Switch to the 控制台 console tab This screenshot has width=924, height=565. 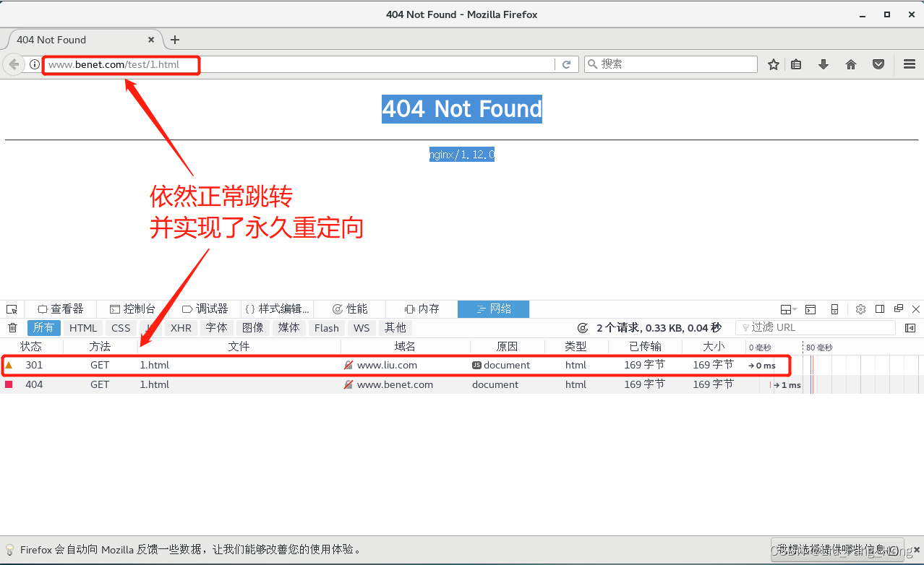132,309
